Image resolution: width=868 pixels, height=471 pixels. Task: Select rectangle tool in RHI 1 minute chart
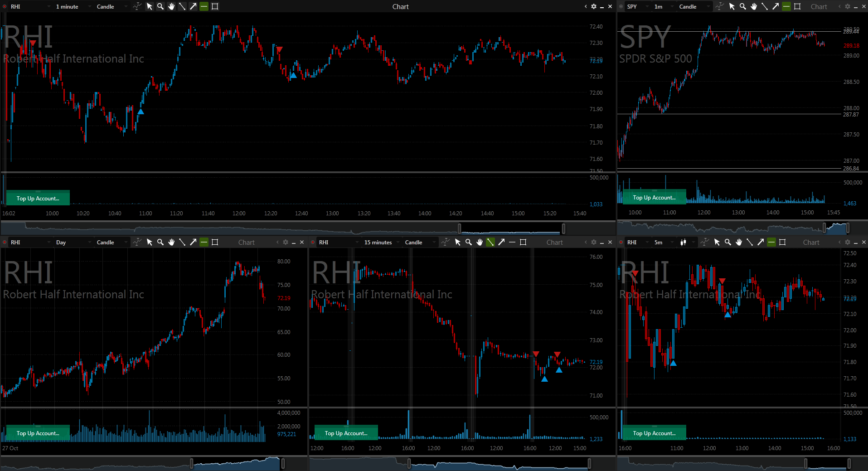(x=215, y=6)
